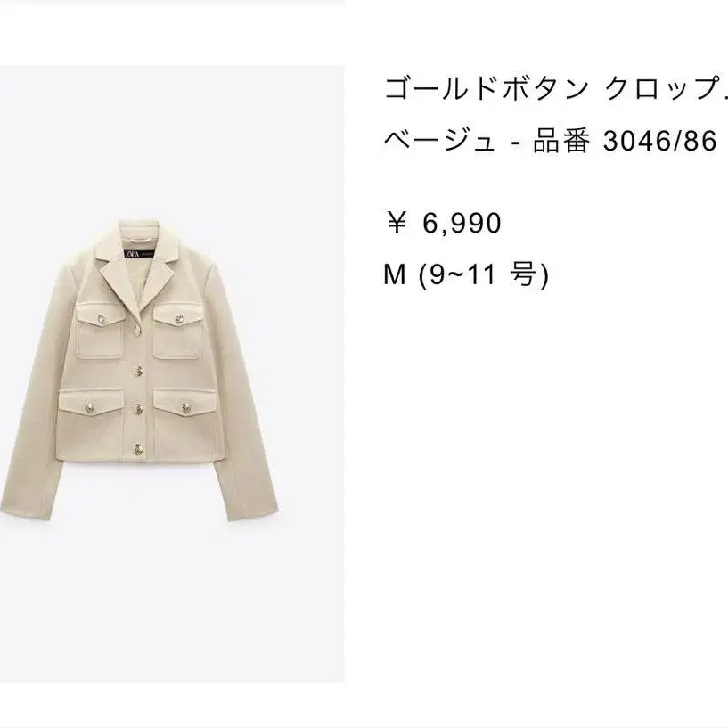Select the M (9~11 号) size label
This screenshot has width=728, height=728.
[466, 274]
